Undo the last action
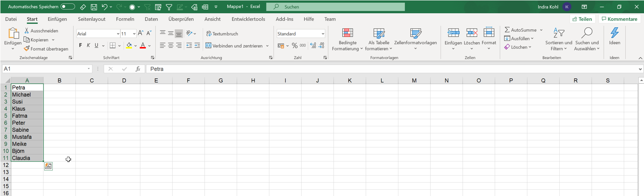This screenshot has width=644, height=196. (x=105, y=7)
